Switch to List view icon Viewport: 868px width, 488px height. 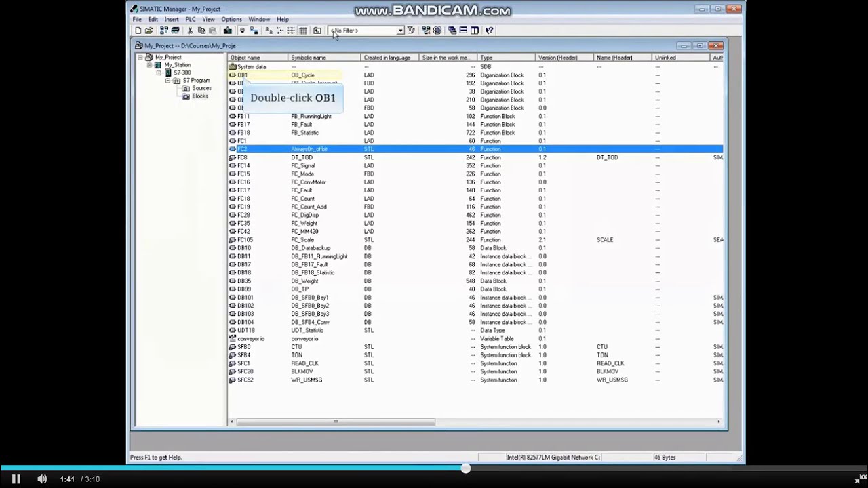click(291, 30)
